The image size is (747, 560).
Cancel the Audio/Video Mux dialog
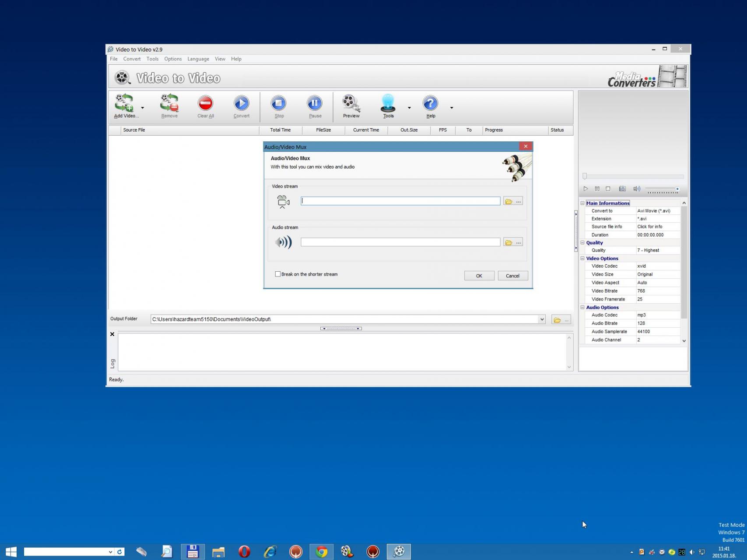(512, 276)
